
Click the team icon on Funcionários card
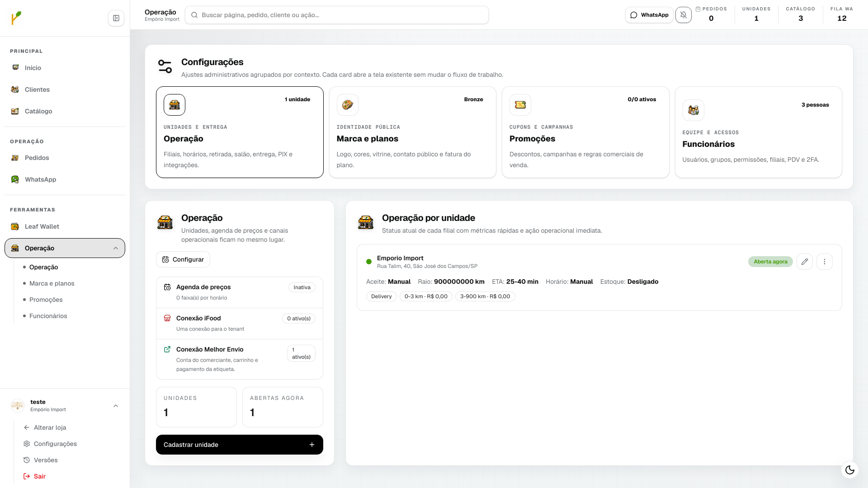point(693,110)
